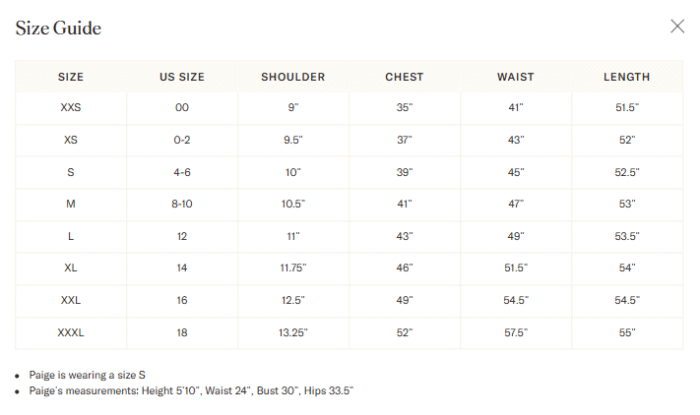700x415 pixels.
Task: Click the WAIST column header
Action: 516,77
